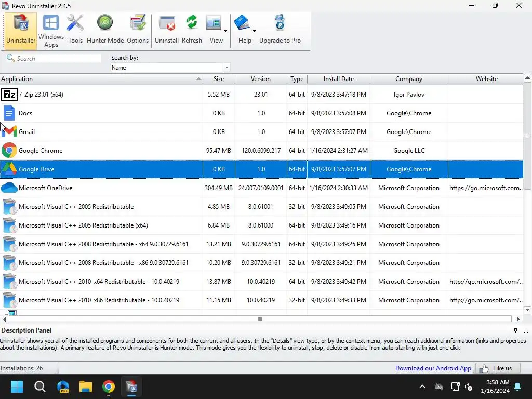This screenshot has height=399, width=532.
Task: Click the 304.49 MB size cell
Action: pyautogui.click(x=219, y=188)
